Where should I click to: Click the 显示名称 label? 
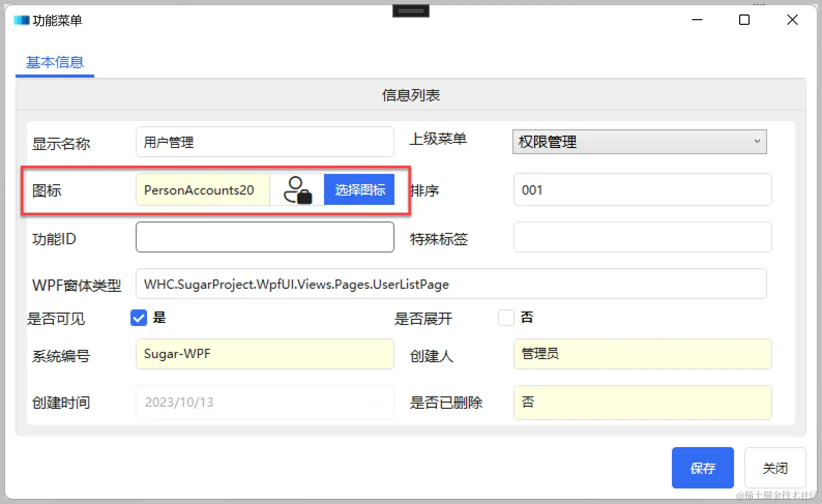pyautogui.click(x=61, y=144)
